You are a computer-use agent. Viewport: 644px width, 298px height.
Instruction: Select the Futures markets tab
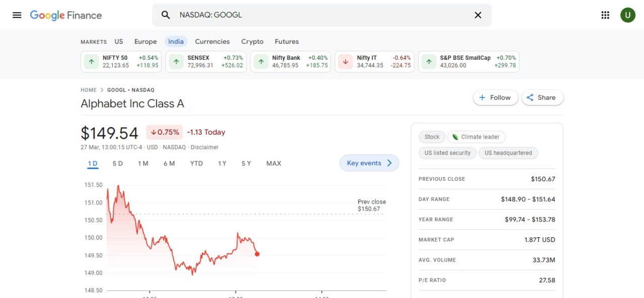click(287, 42)
